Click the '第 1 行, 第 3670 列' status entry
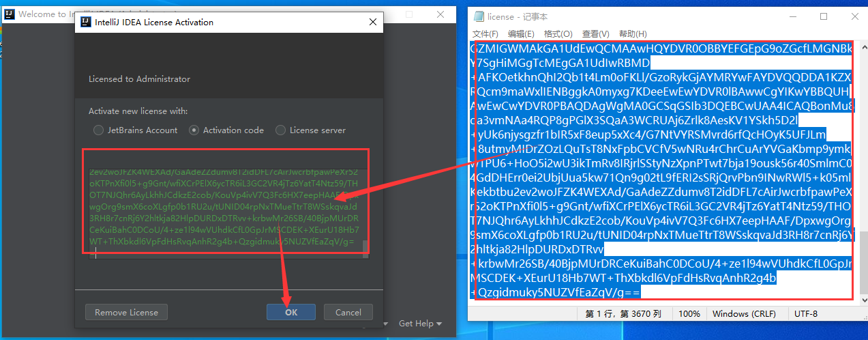868x340 pixels. (624, 314)
